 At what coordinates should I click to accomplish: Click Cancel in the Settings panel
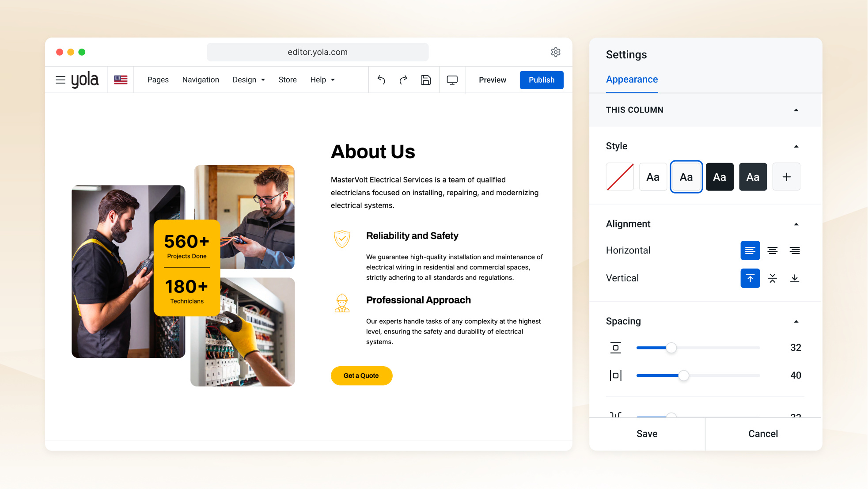[763, 434]
